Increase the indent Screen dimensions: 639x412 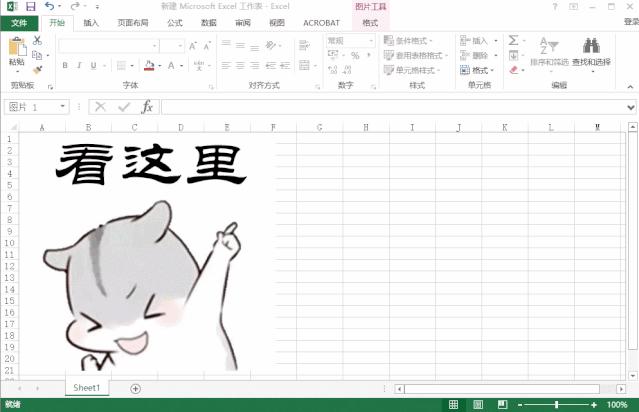point(285,65)
